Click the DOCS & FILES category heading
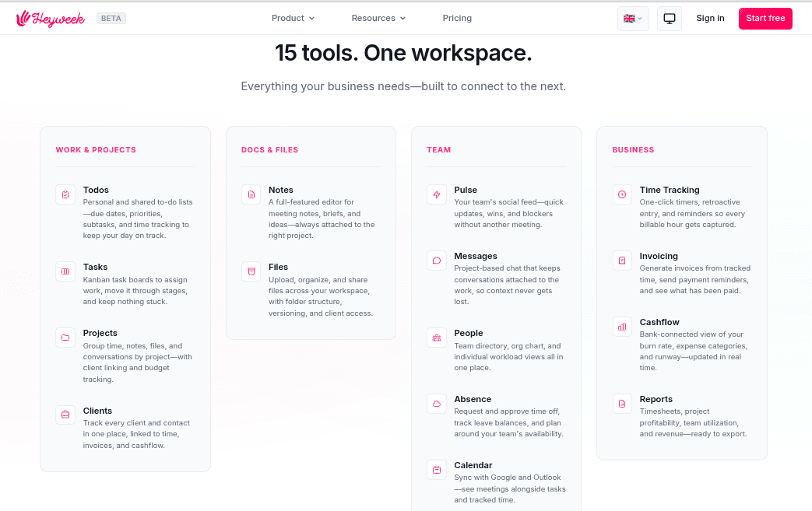 tap(270, 150)
